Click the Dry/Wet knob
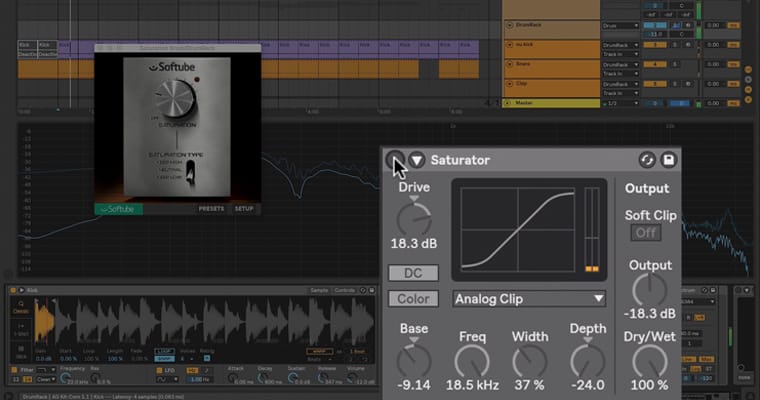This screenshot has height=400, width=760. point(648,360)
